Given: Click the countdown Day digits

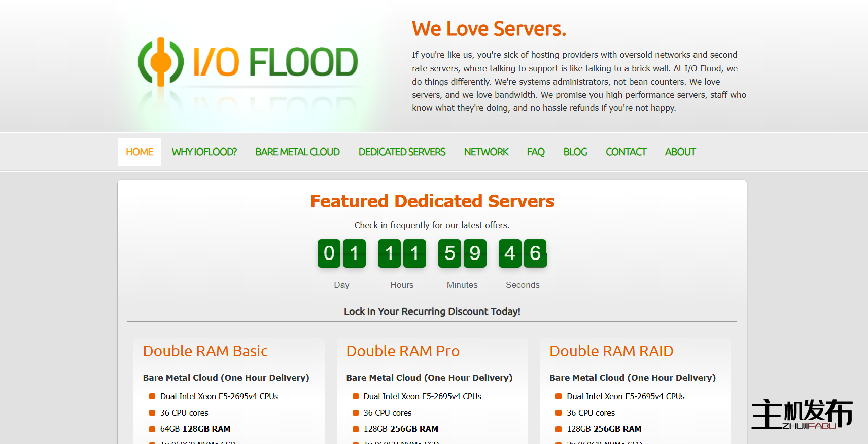Looking at the screenshot, I should [x=341, y=253].
